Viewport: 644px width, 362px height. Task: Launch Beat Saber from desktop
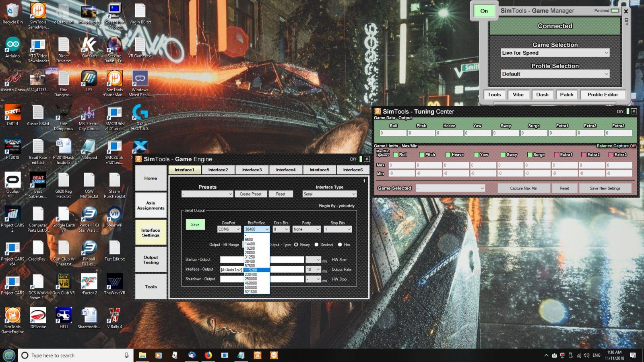[x=38, y=180]
